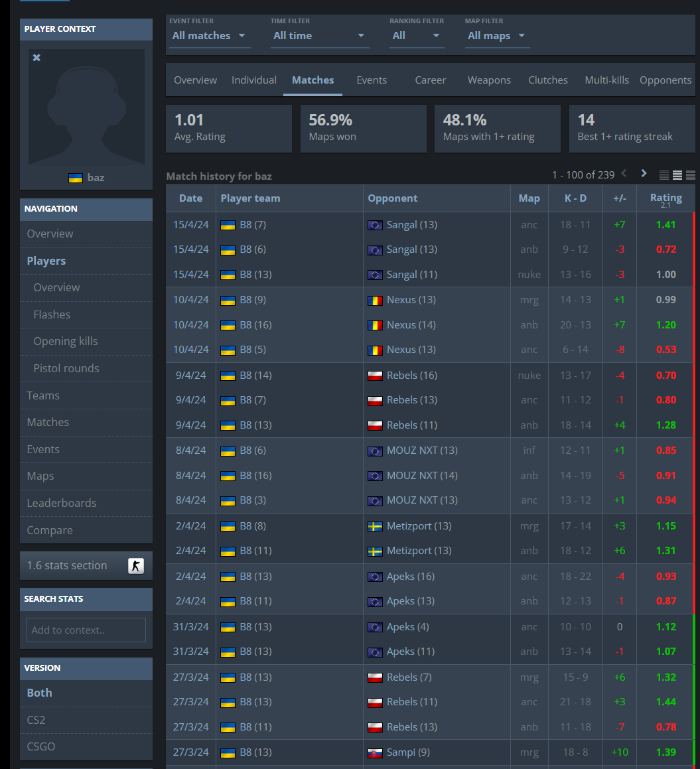Open the 1.6 stats section icon
This screenshot has width=700, height=769.
pos(136,565)
